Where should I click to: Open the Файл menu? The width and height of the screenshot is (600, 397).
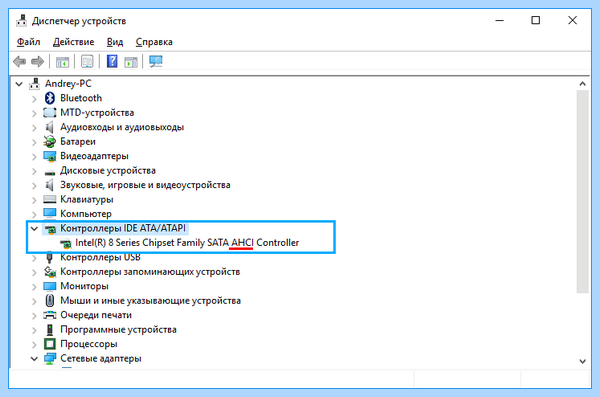(28, 42)
